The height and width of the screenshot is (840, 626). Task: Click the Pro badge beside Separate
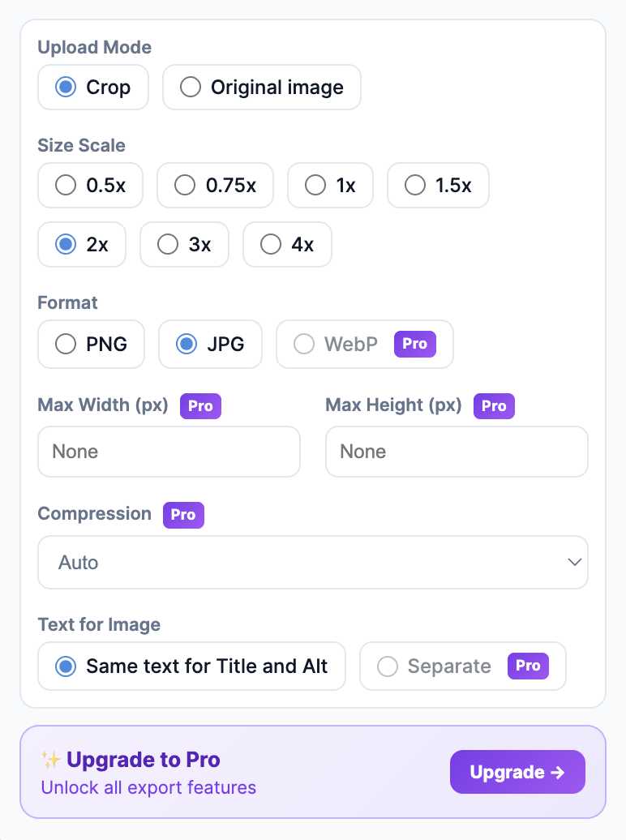(528, 666)
